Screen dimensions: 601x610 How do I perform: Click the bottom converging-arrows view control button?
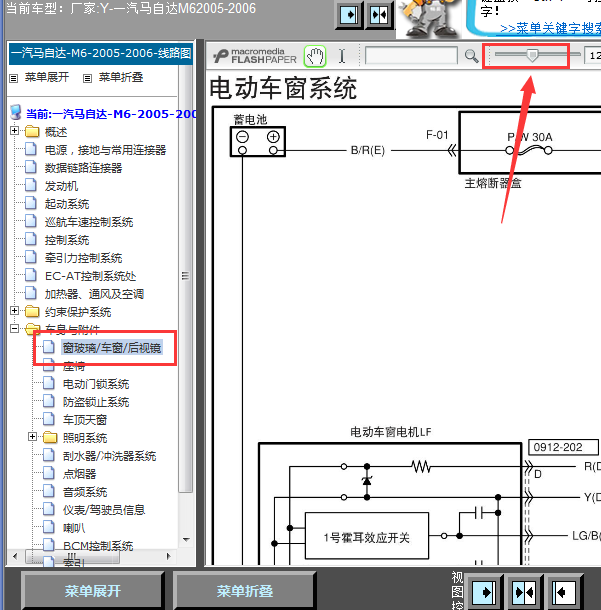pos(524,592)
